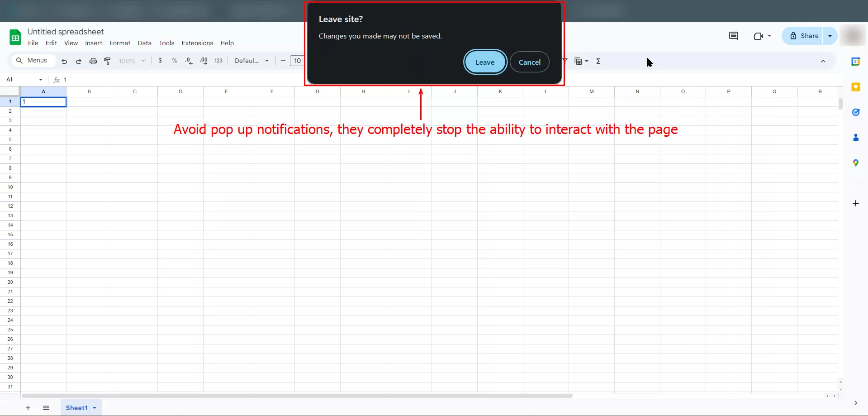Format as currency with dollar icon

pos(160,61)
